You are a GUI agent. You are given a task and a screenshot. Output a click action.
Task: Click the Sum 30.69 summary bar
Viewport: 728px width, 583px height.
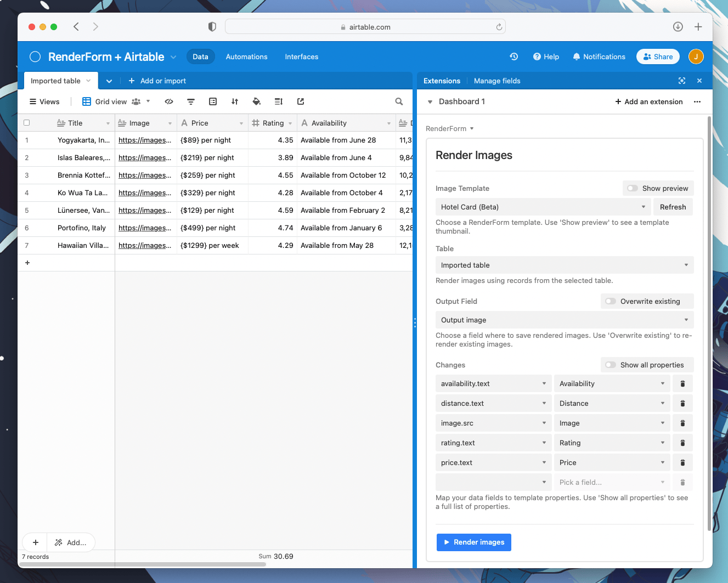tap(276, 556)
